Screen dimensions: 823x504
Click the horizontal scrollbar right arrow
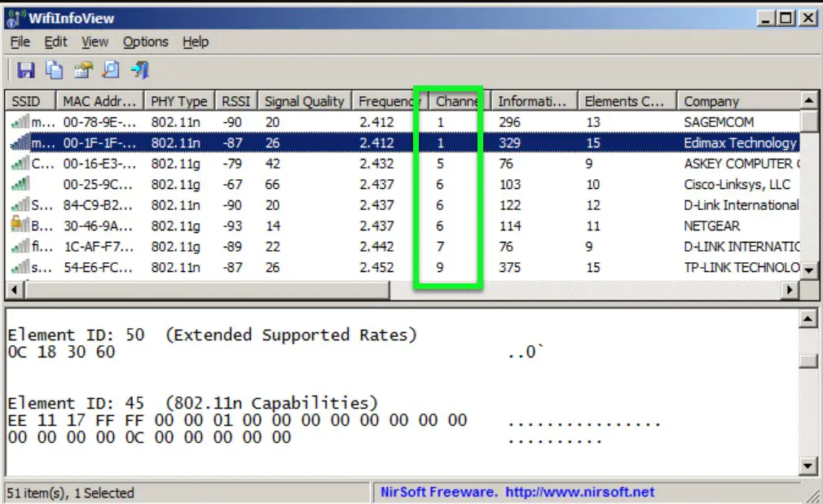click(x=790, y=290)
